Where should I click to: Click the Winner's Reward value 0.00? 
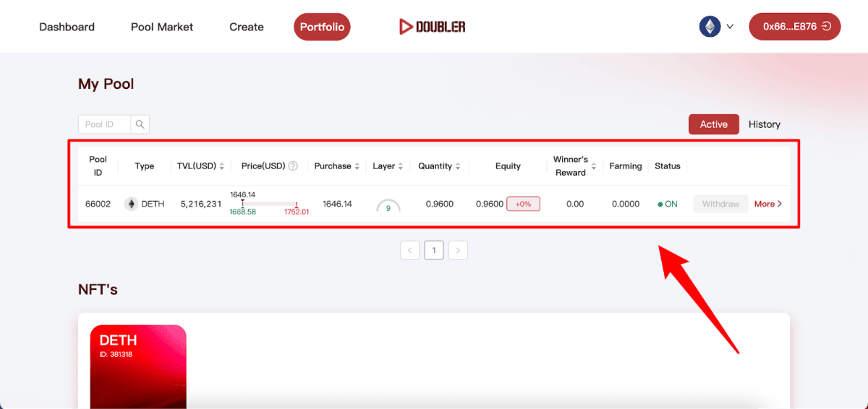[x=575, y=204]
